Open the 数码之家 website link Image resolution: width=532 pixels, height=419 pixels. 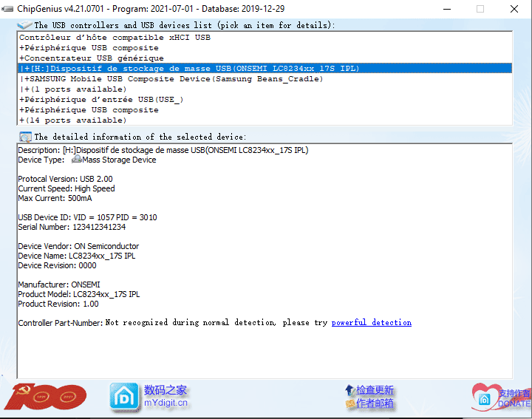(x=166, y=390)
